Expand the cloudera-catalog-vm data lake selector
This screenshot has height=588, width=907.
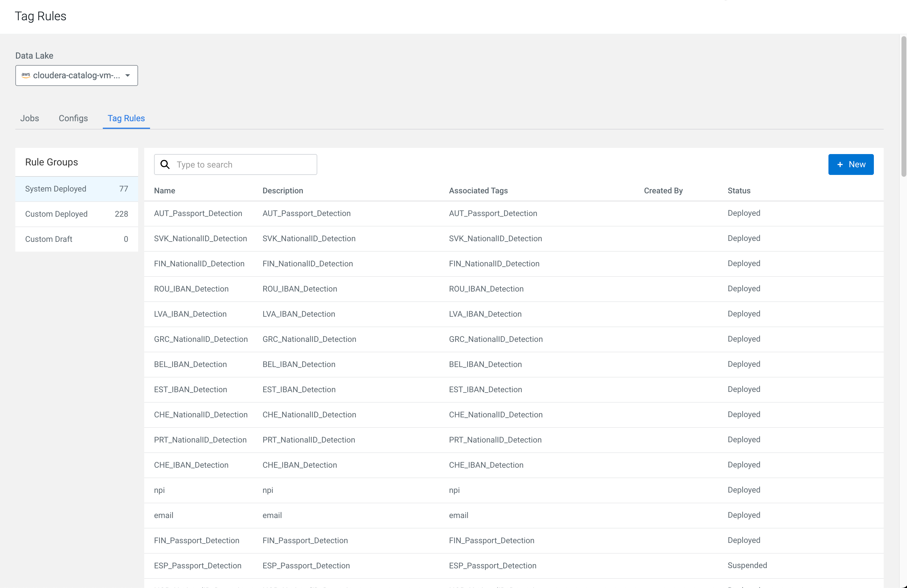[76, 75]
